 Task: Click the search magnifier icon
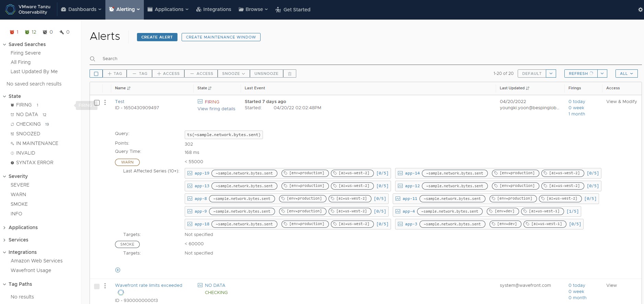coord(93,59)
